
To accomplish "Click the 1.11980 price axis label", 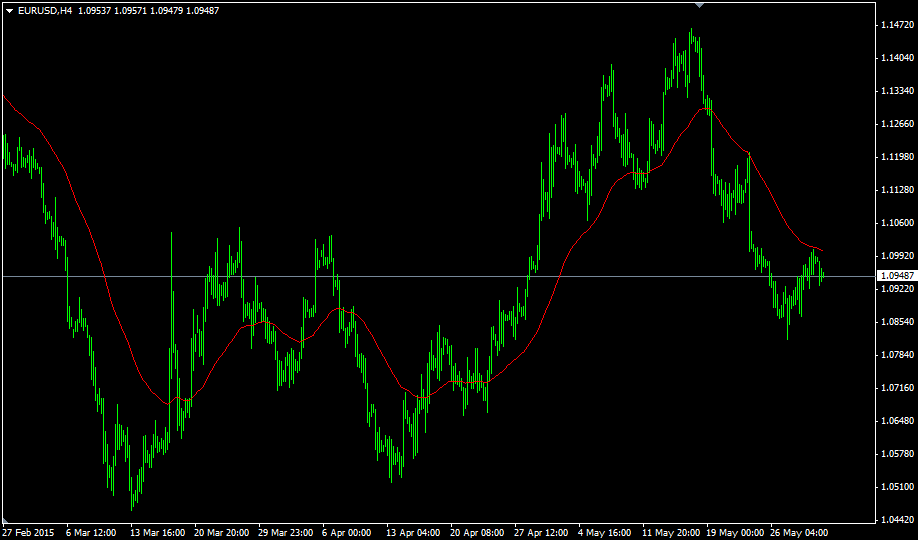I will (898, 157).
